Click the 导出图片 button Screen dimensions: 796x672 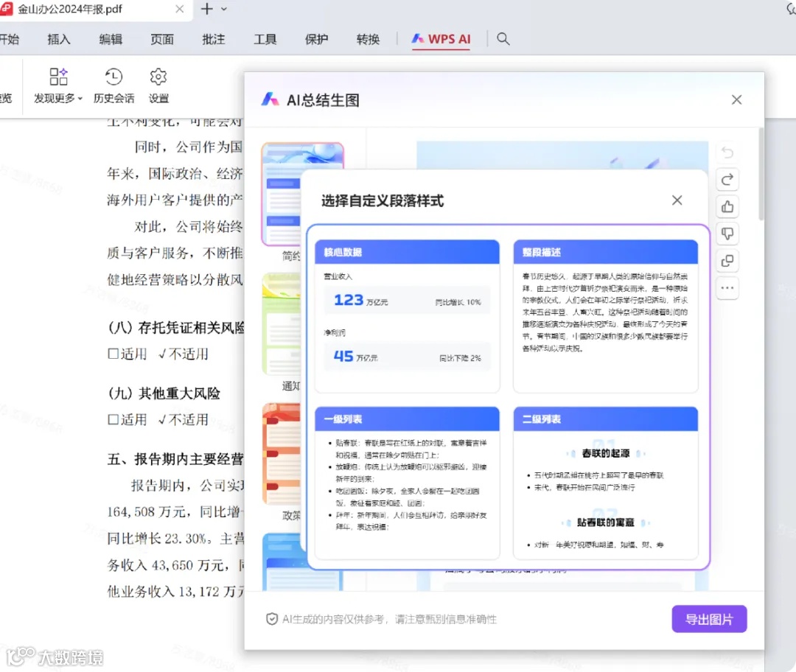[x=708, y=619]
